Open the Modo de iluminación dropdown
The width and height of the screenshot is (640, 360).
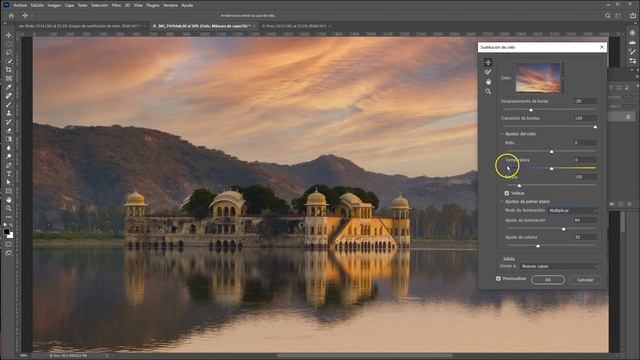tap(572, 211)
